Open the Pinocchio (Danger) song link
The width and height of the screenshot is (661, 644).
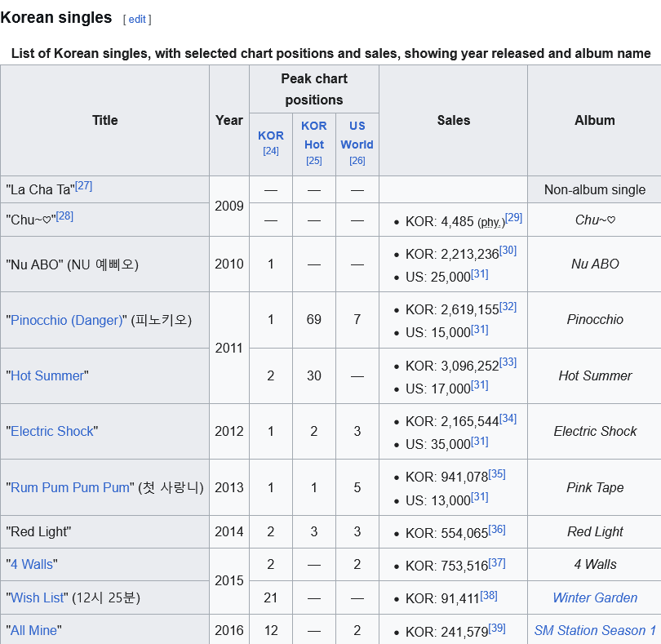[66, 320]
